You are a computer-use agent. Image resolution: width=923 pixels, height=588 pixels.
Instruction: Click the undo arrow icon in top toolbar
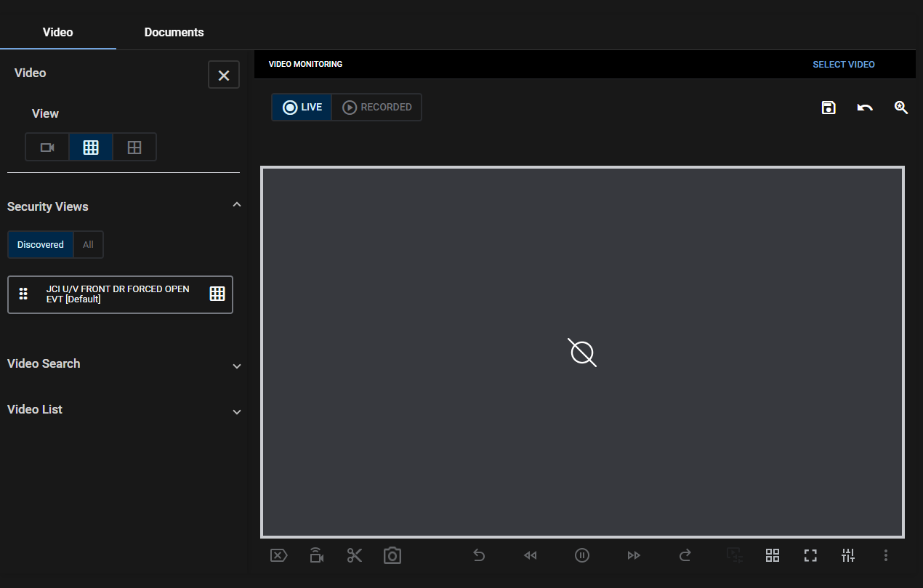click(865, 108)
